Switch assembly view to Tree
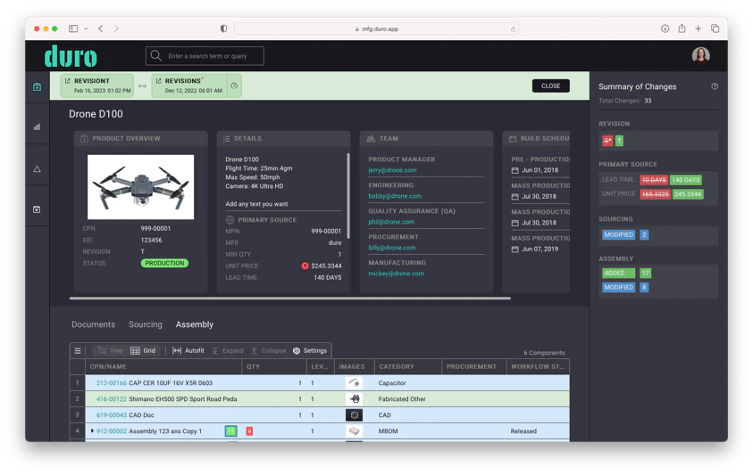753x475 pixels. point(110,351)
